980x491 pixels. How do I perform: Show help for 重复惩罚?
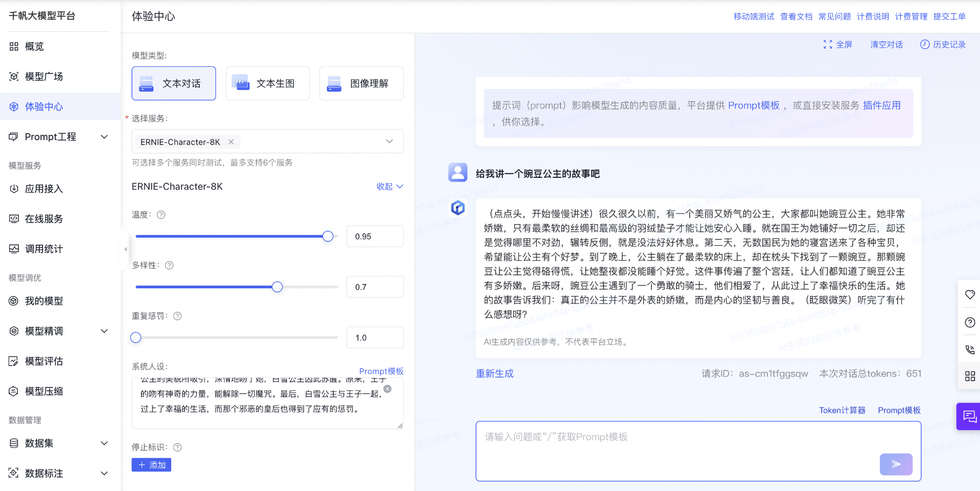tap(177, 316)
